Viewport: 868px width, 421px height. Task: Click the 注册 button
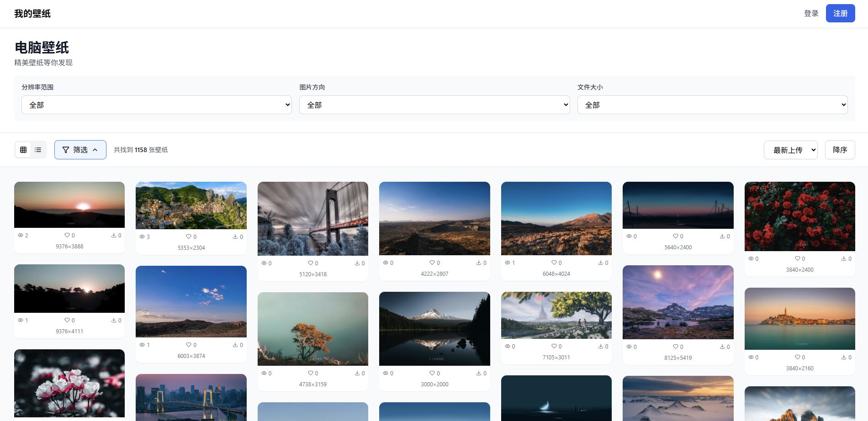point(840,13)
